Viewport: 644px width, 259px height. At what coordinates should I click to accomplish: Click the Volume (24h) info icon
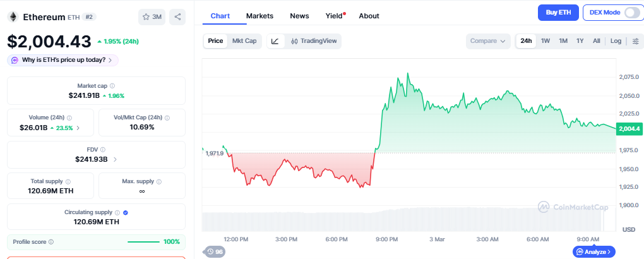69,117
